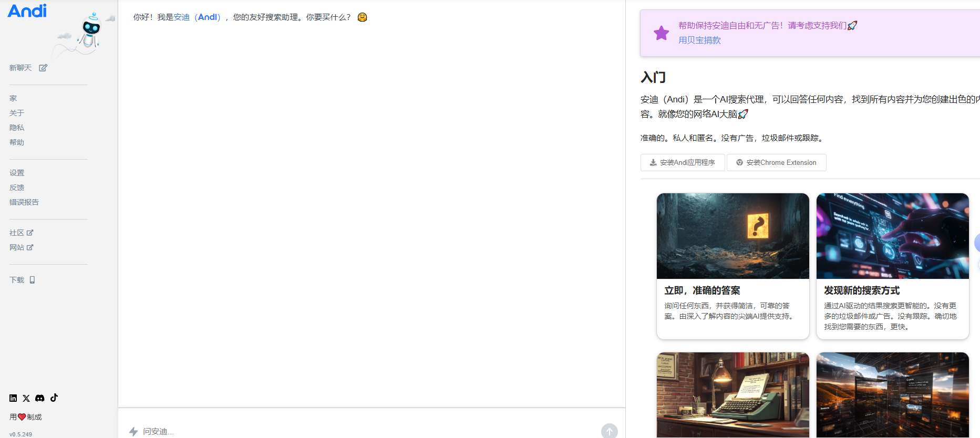Click external link icon beside 社区
Image resolution: width=980 pixels, height=438 pixels.
click(x=30, y=233)
